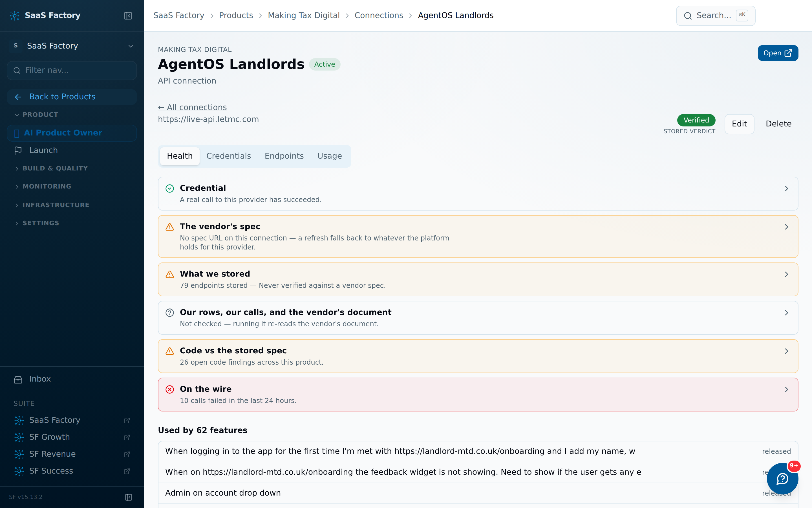Viewport: 812px width, 508px height.
Task: Expand the BUILD & QUALITY section
Action: click(x=52, y=168)
